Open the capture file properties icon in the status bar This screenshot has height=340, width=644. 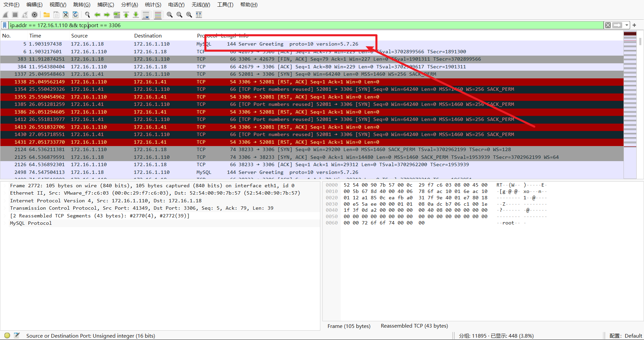coord(17,335)
